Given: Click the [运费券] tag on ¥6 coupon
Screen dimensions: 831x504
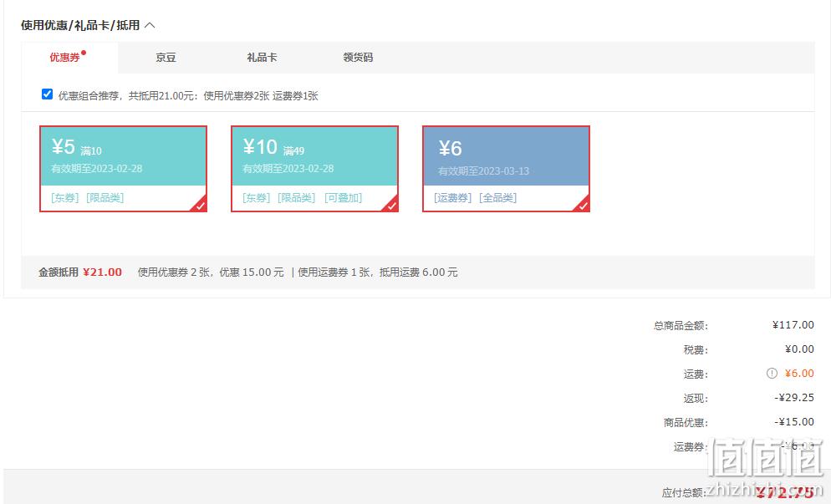Looking at the screenshot, I should (452, 198).
